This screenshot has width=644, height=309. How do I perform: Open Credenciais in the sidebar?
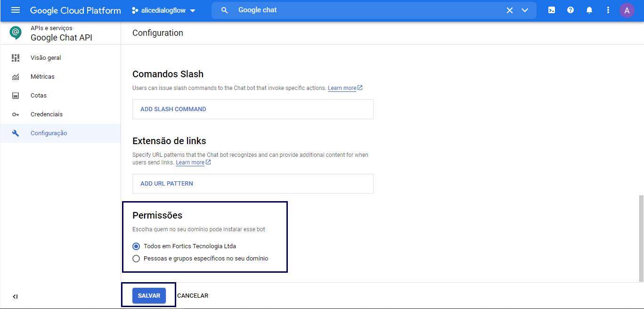(x=60, y=114)
